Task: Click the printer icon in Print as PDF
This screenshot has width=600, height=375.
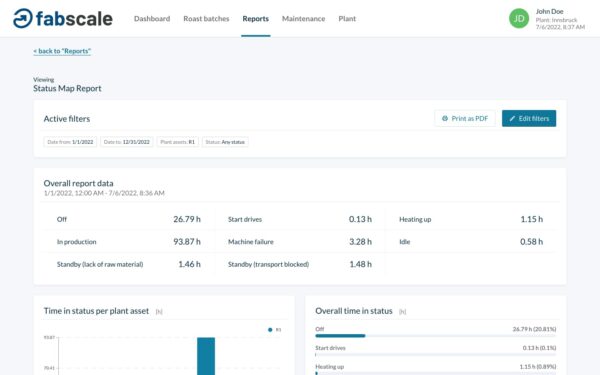Action: point(445,119)
